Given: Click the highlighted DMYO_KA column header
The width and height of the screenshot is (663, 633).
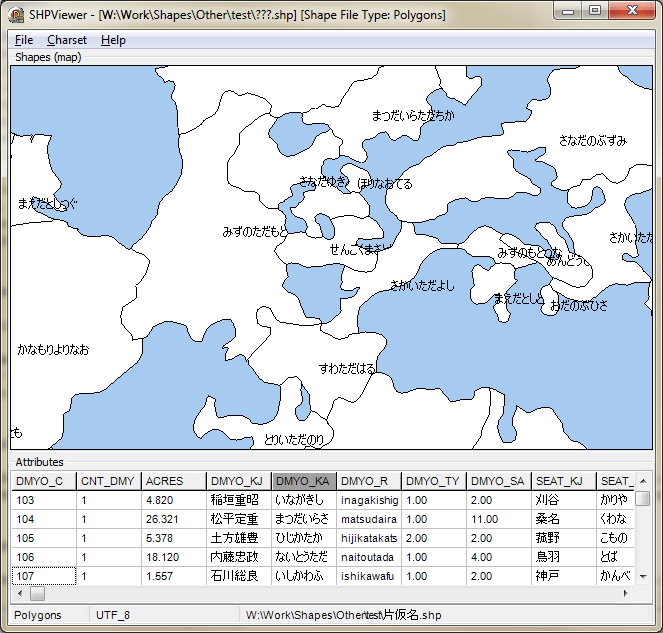Looking at the screenshot, I should [304, 481].
